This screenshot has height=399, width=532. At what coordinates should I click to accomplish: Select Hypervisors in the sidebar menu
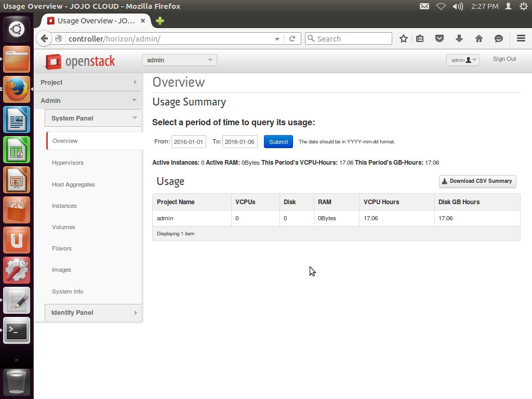tap(68, 162)
